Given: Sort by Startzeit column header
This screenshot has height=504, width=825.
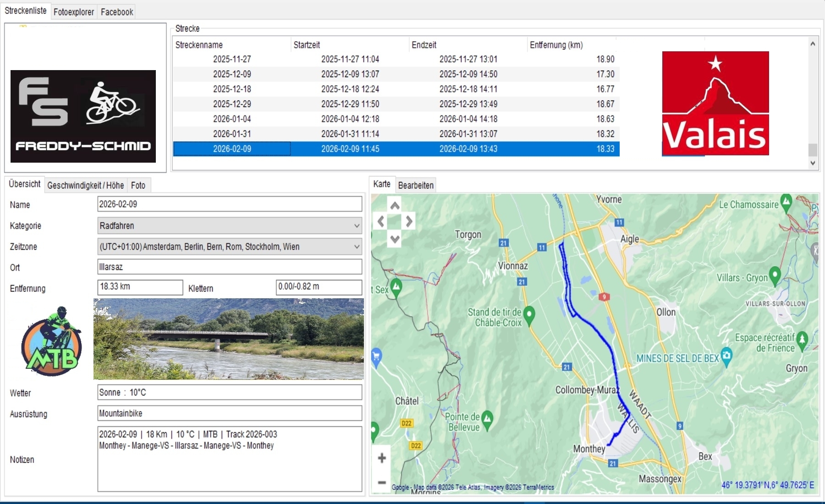Looking at the screenshot, I should pos(307,45).
